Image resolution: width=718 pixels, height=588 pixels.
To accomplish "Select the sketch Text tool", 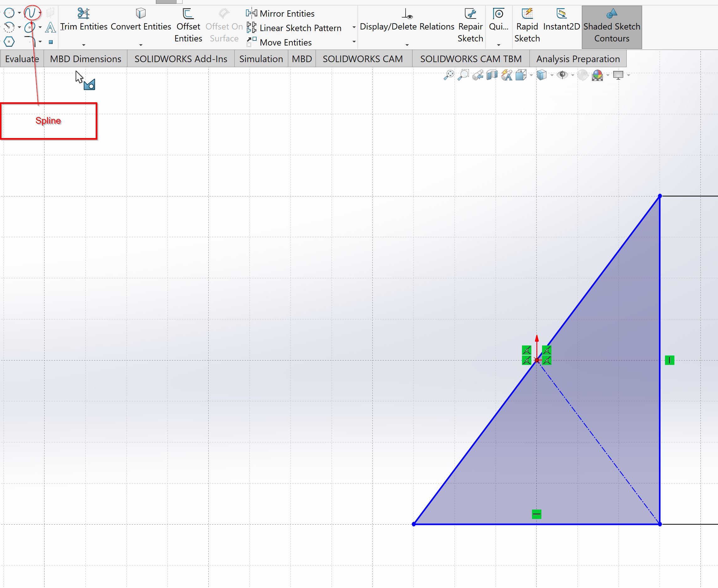I will coord(51,27).
